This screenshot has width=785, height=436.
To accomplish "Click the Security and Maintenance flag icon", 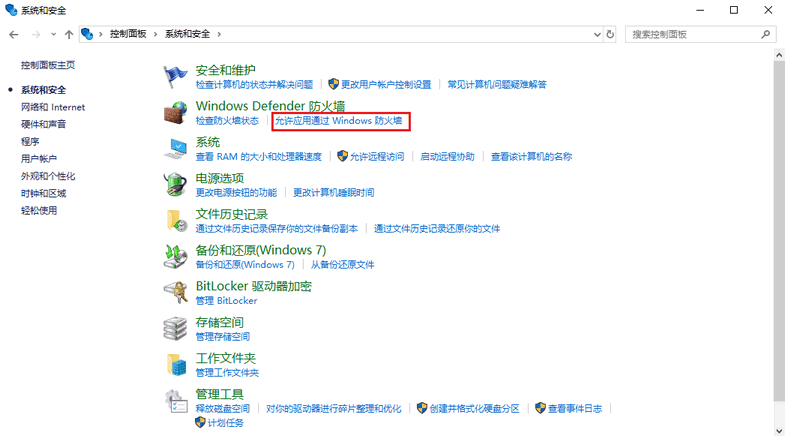I will 176,76.
